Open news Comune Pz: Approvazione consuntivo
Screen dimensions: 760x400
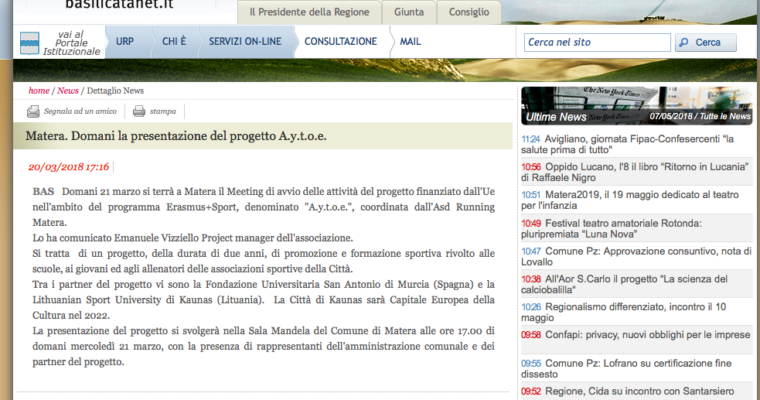pyautogui.click(x=637, y=256)
